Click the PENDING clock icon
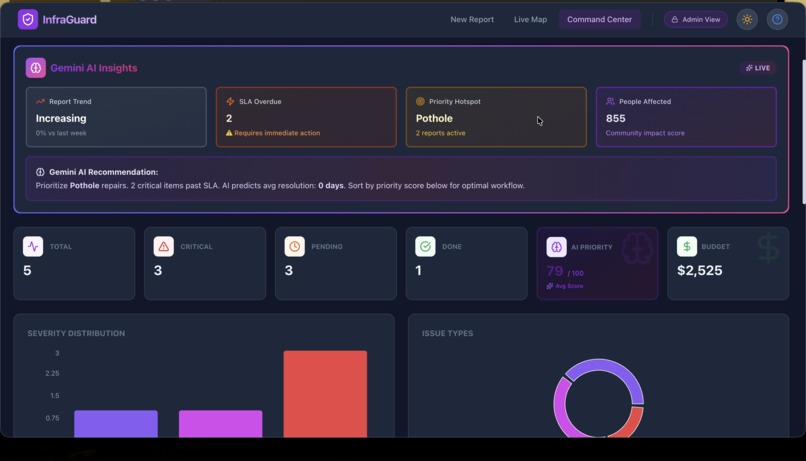This screenshot has height=461, width=806. (x=295, y=247)
